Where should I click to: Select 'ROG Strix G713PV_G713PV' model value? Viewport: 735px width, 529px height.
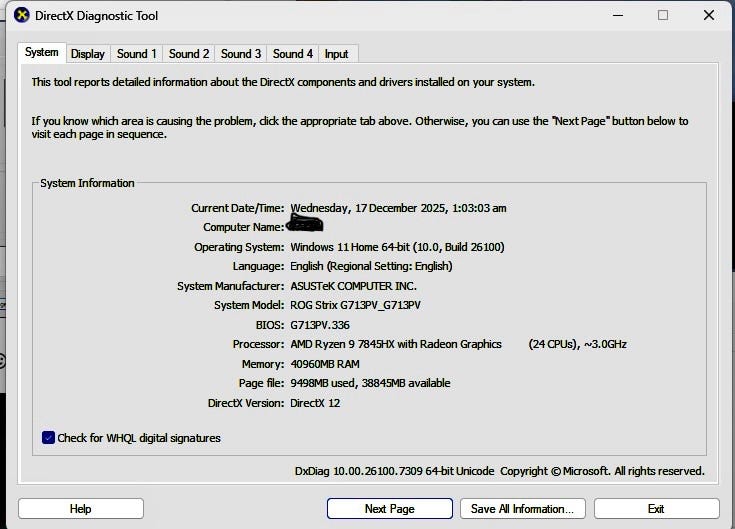click(x=355, y=305)
